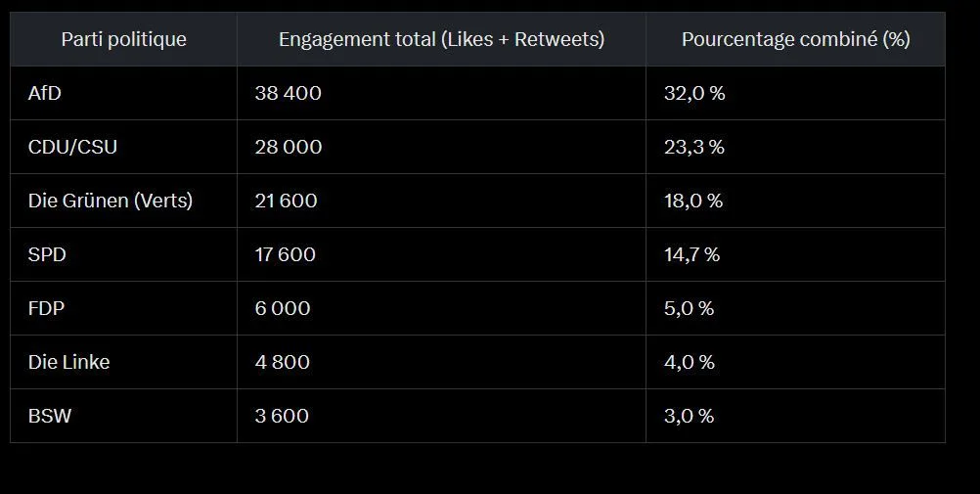The width and height of the screenshot is (980, 494).
Task: Select the FDP party cell
Action: [x=124, y=308]
